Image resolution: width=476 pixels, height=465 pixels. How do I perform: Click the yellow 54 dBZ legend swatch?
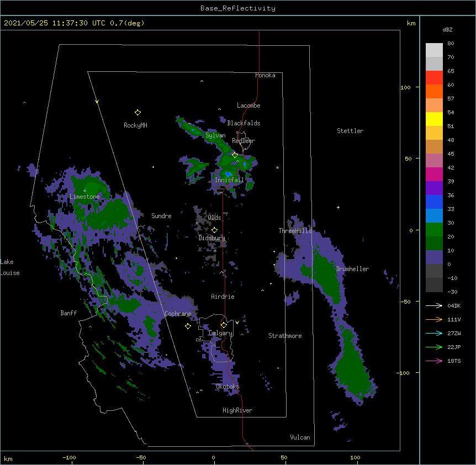pyautogui.click(x=434, y=119)
